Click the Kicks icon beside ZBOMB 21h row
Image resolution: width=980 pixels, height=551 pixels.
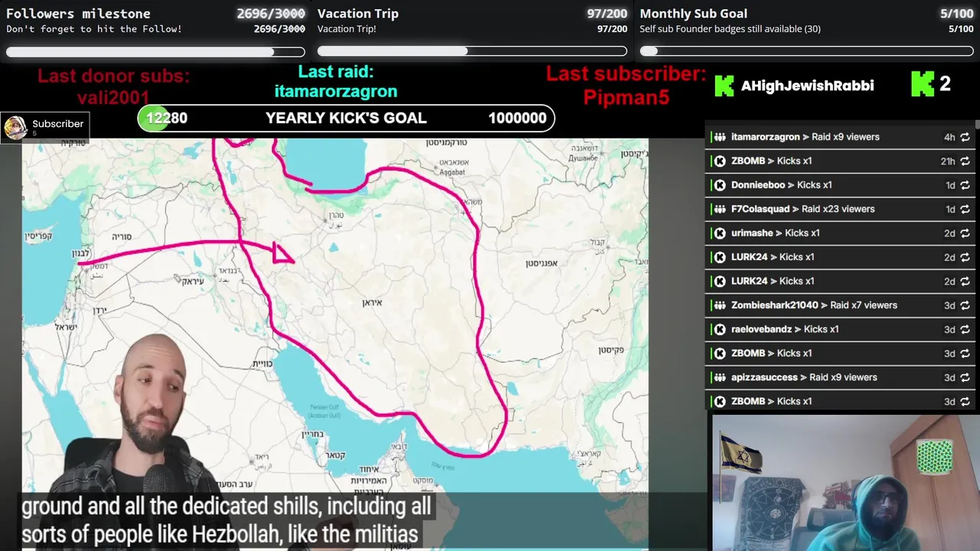pyautogui.click(x=720, y=161)
